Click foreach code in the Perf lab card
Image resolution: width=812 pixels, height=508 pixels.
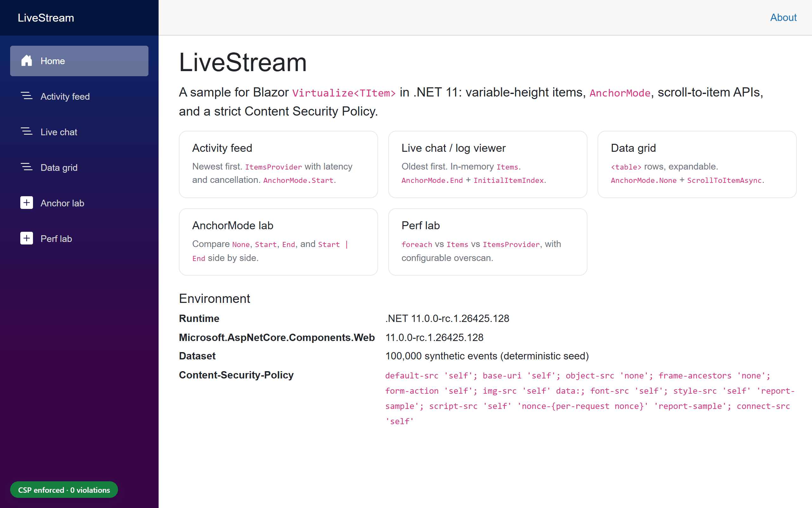pos(417,244)
